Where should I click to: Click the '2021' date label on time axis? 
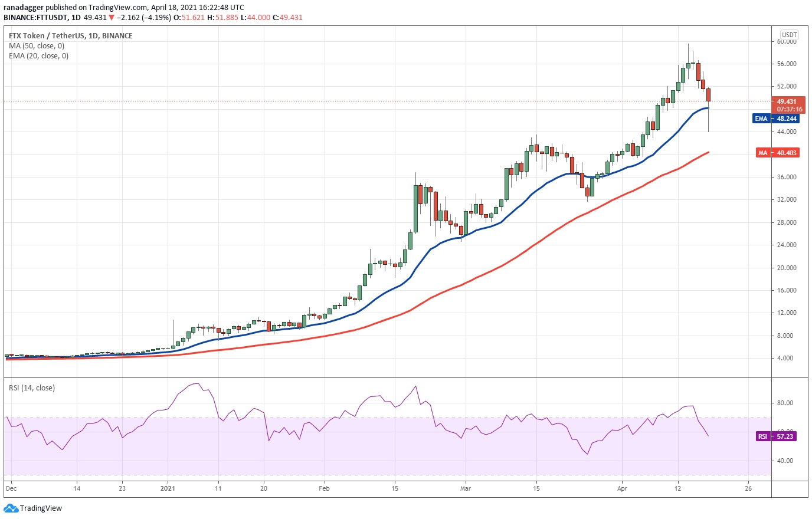point(168,488)
